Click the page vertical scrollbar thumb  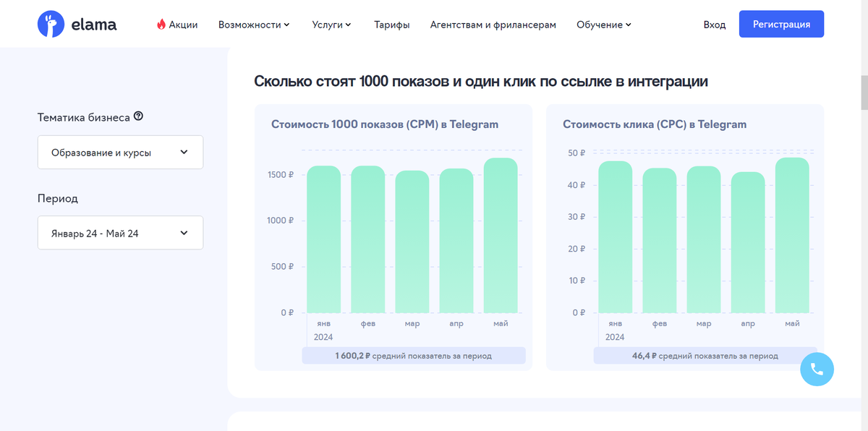(864, 92)
